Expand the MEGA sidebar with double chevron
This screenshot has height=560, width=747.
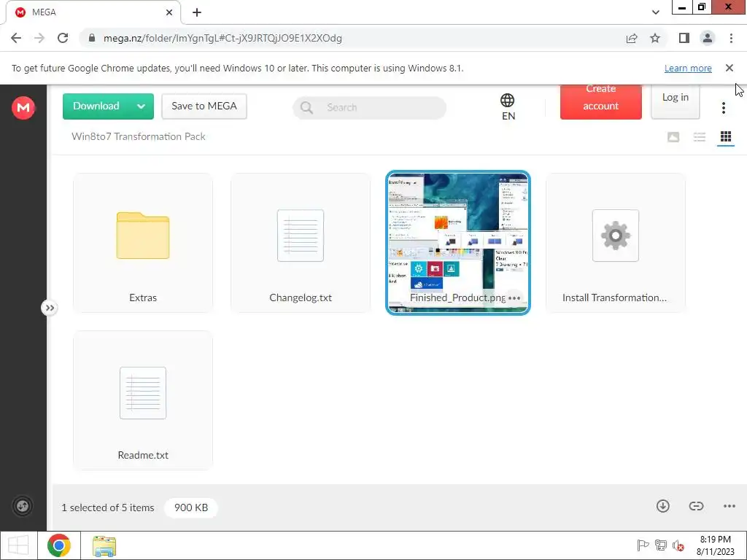[x=50, y=308]
